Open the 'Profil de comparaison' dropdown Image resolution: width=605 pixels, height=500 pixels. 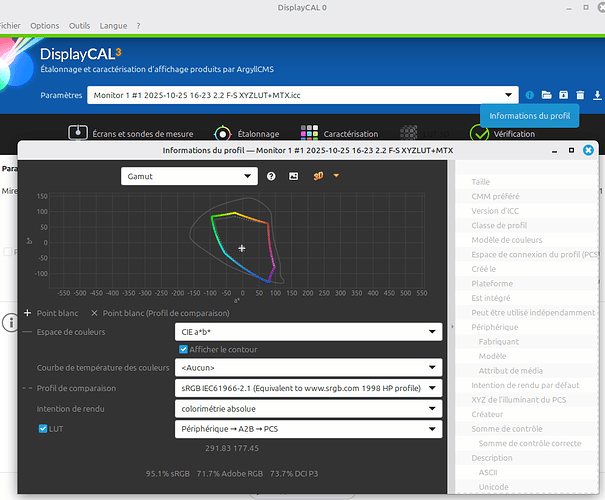pyautogui.click(x=306, y=388)
